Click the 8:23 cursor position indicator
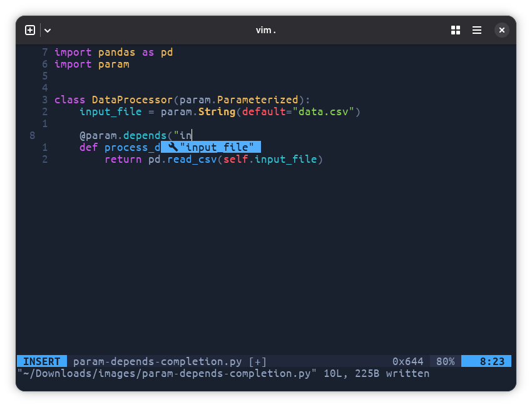The image size is (532, 407). point(486,361)
